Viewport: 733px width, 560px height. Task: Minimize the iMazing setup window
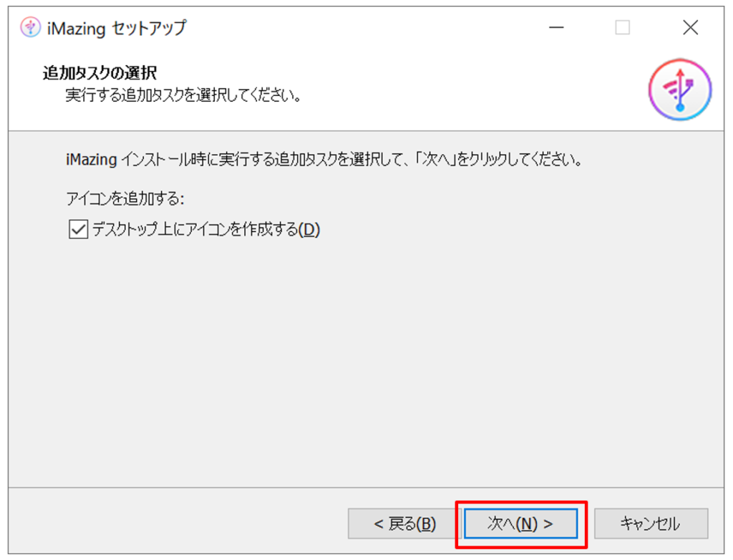(555, 28)
